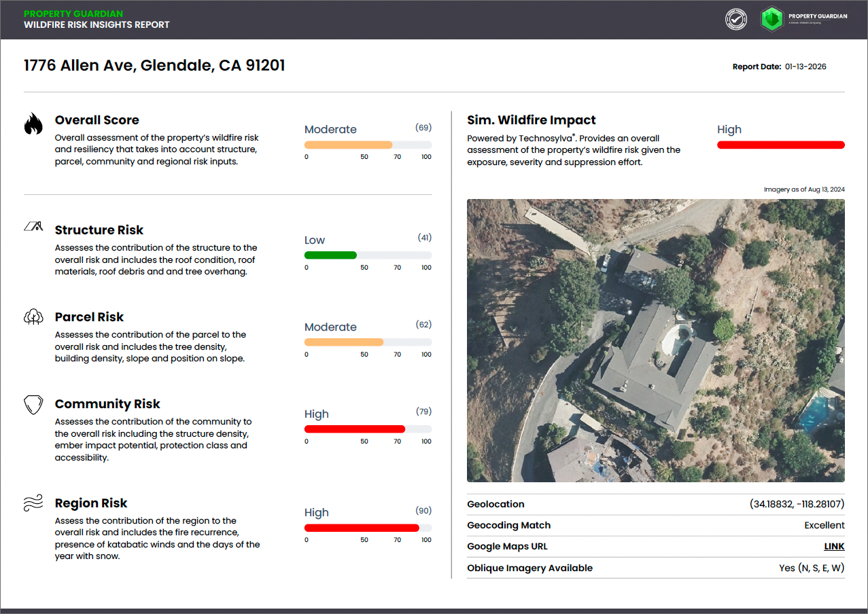Select the Property Guardian hexagon logo
The width and height of the screenshot is (868, 614).
[772, 19]
